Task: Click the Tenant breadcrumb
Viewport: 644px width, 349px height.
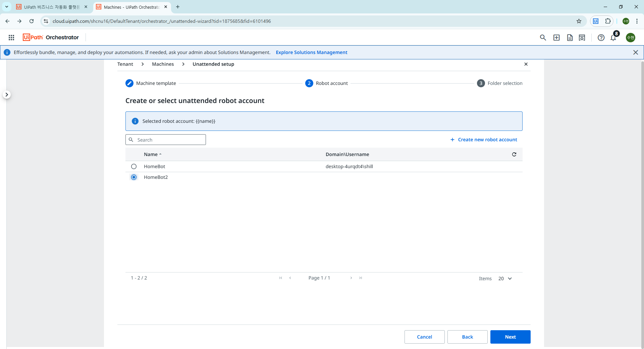Action: point(125,64)
